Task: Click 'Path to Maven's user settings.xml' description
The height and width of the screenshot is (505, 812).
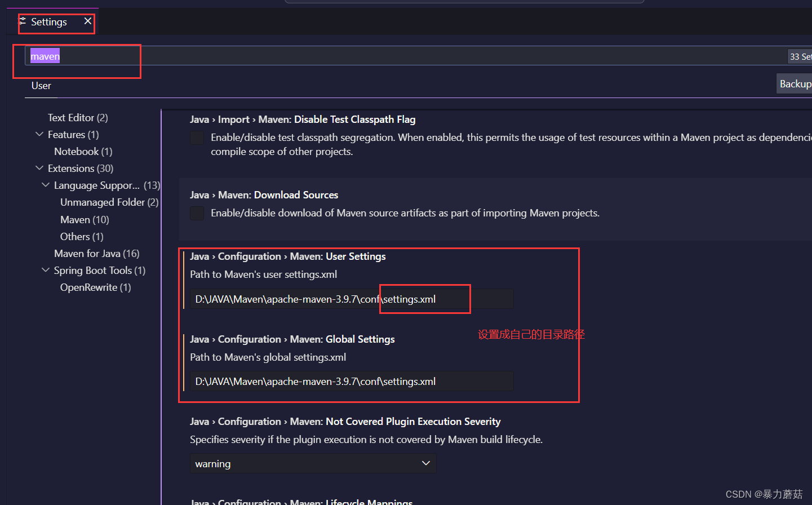Action: coord(264,274)
